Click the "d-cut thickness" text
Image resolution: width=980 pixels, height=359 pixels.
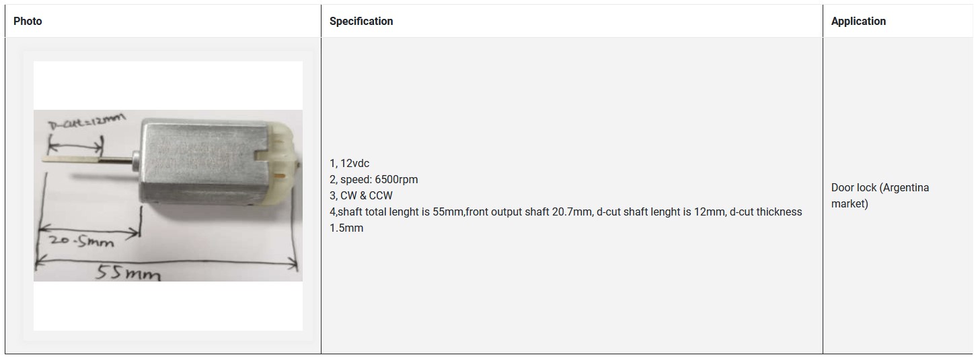pos(765,211)
